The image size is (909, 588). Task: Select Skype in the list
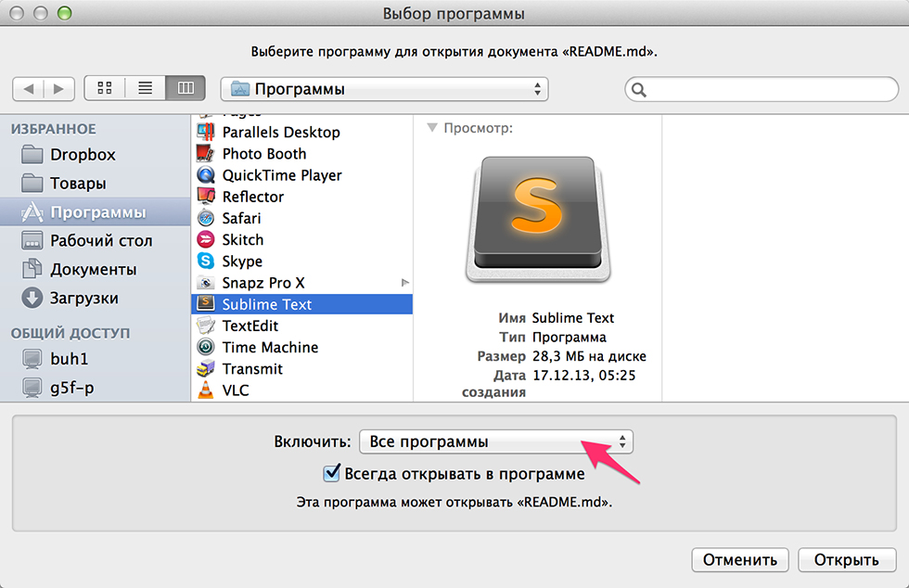[x=302, y=261]
